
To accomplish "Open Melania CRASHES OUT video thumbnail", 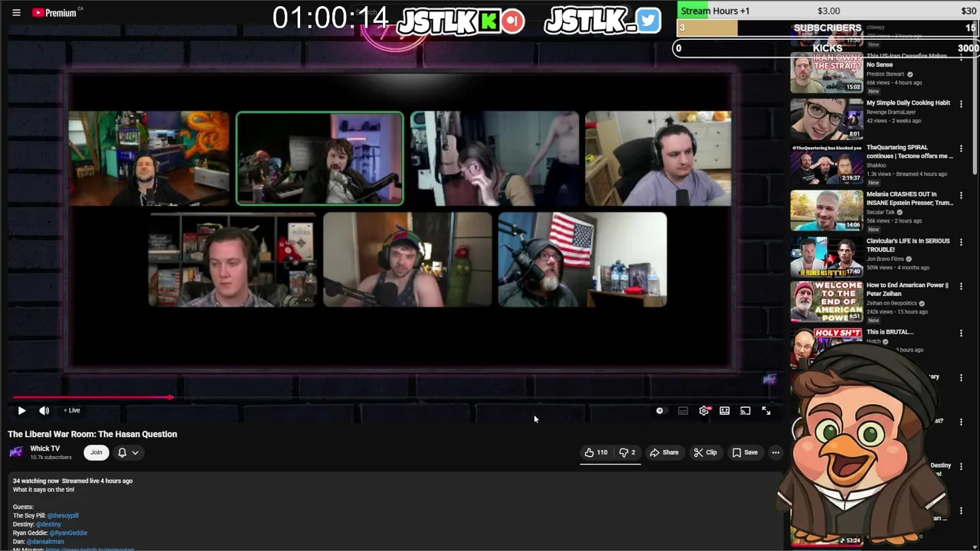I will click(x=826, y=210).
